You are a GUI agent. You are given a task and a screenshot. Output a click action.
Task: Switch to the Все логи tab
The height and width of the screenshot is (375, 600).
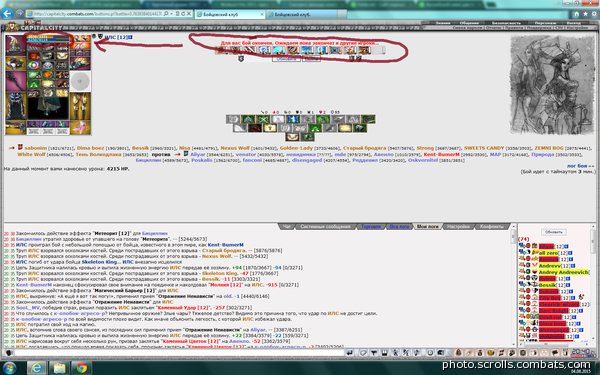click(x=399, y=227)
